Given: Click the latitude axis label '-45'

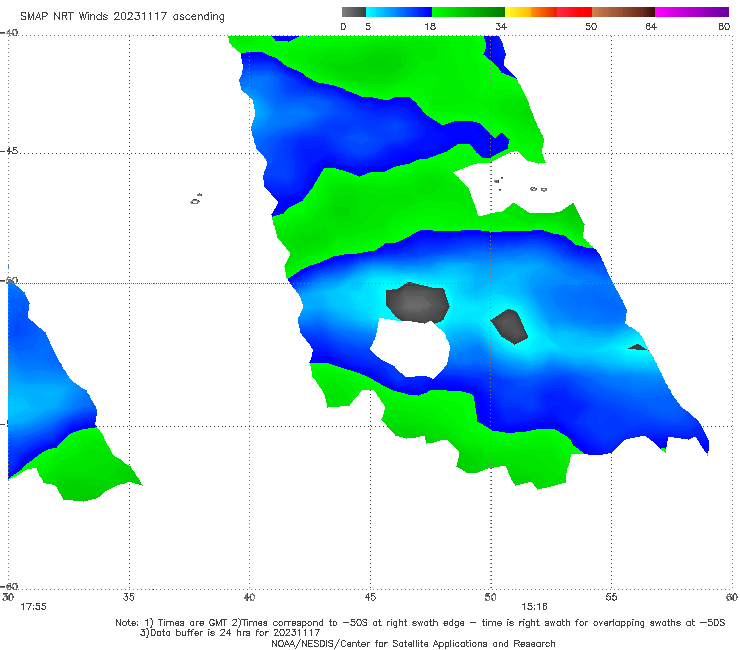Looking at the screenshot, I should click(x=9, y=151).
